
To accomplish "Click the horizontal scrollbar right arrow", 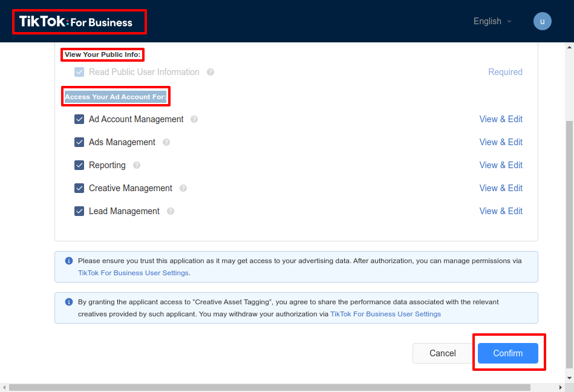I will [561, 387].
